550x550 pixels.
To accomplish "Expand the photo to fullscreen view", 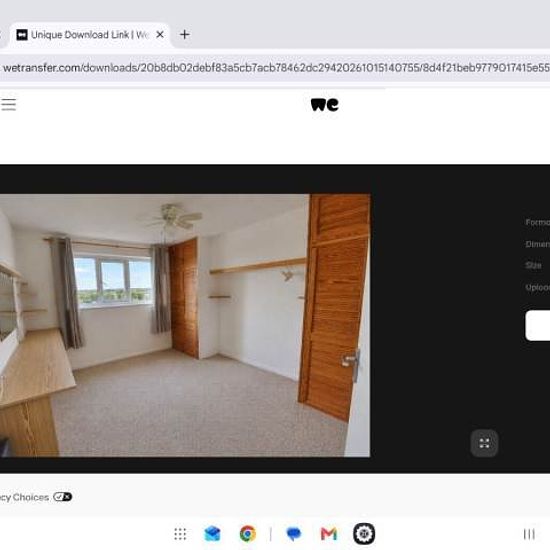I will 484,443.
